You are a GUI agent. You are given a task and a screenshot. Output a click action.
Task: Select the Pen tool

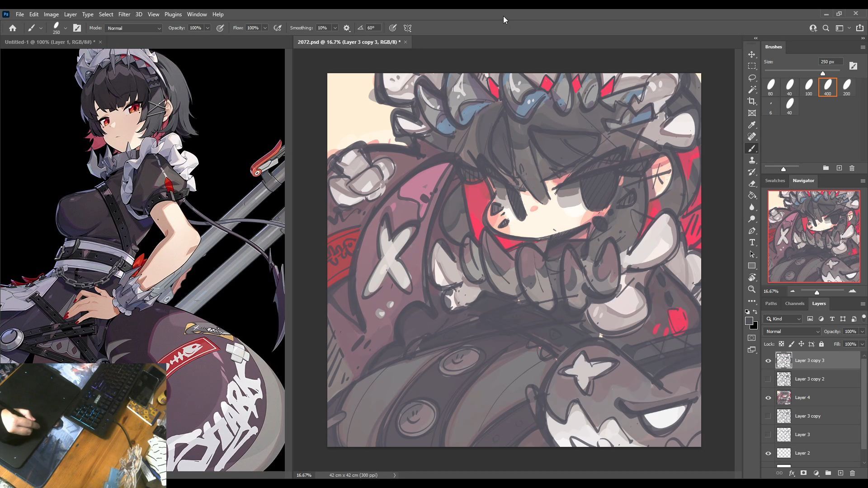(x=752, y=230)
